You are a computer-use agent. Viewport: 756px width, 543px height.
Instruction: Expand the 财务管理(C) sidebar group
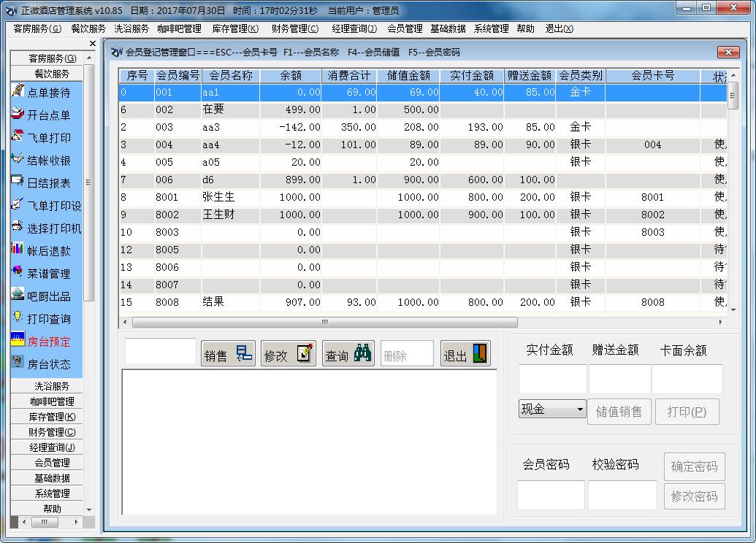(47, 432)
